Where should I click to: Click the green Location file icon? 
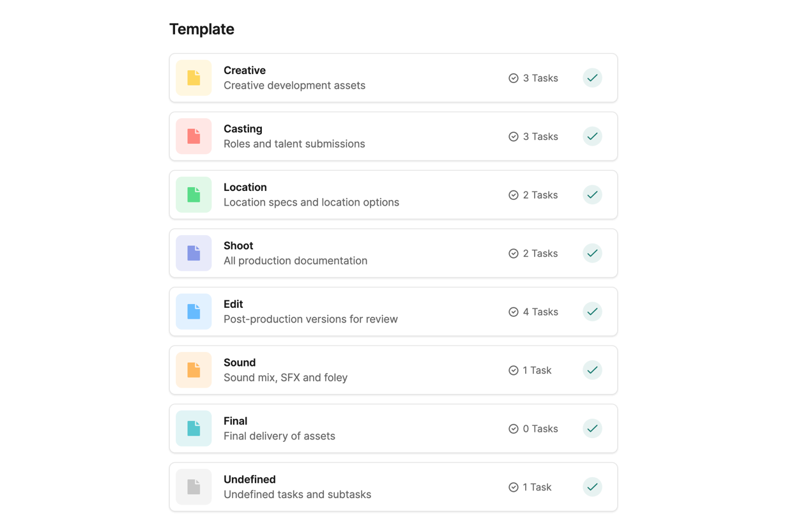coord(194,195)
